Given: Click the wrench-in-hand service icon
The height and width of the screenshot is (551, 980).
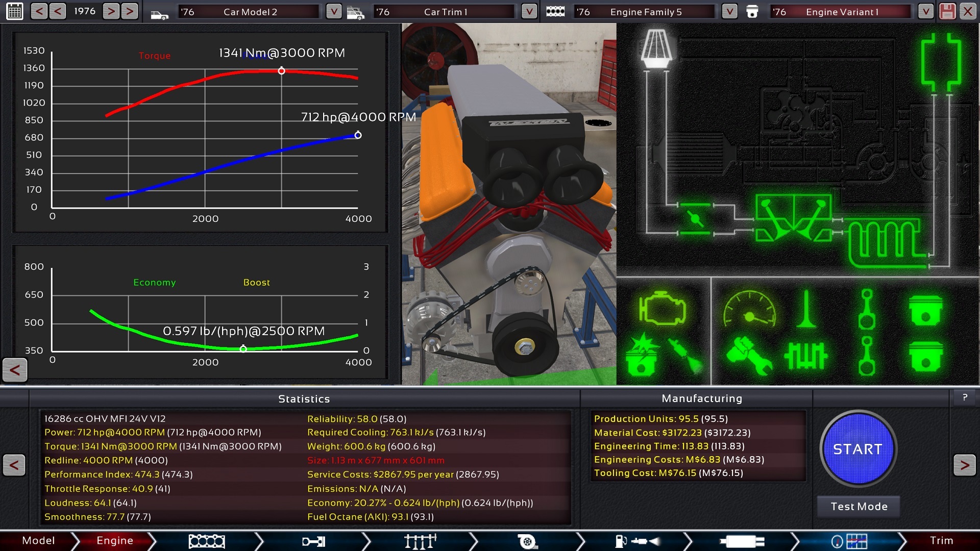Looking at the screenshot, I should click(749, 356).
